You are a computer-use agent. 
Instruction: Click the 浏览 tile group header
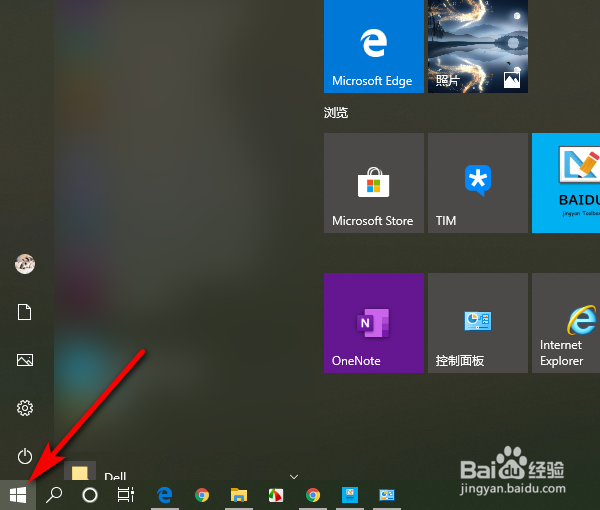pyautogui.click(x=336, y=113)
